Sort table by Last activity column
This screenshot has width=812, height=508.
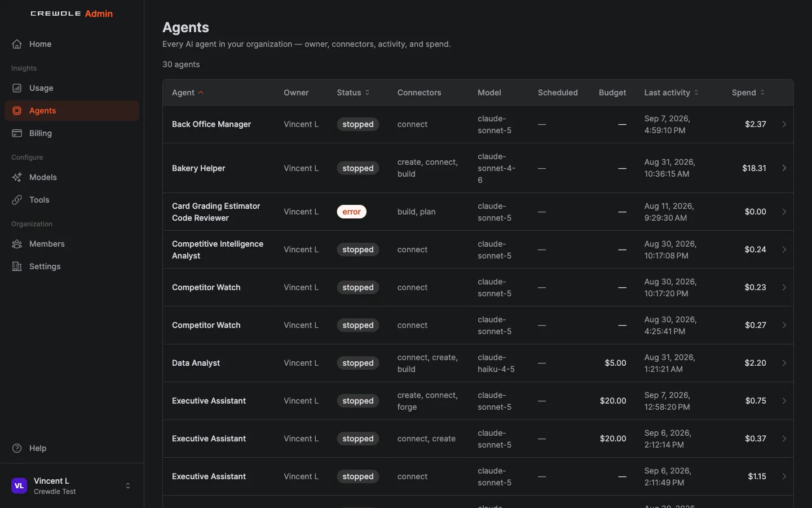(x=671, y=93)
